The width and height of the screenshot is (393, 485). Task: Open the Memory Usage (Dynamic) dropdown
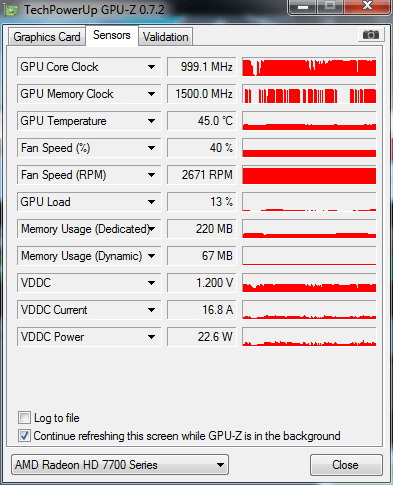click(151, 256)
